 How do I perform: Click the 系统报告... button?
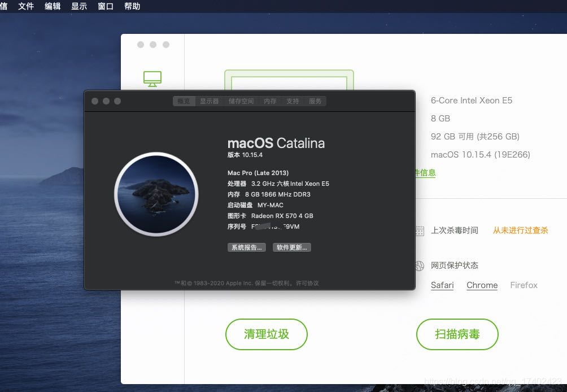click(247, 247)
